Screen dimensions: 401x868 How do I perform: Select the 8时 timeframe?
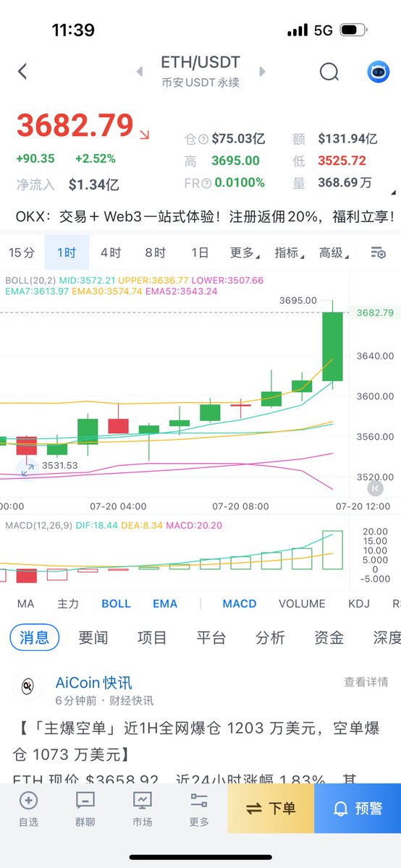pyautogui.click(x=155, y=252)
